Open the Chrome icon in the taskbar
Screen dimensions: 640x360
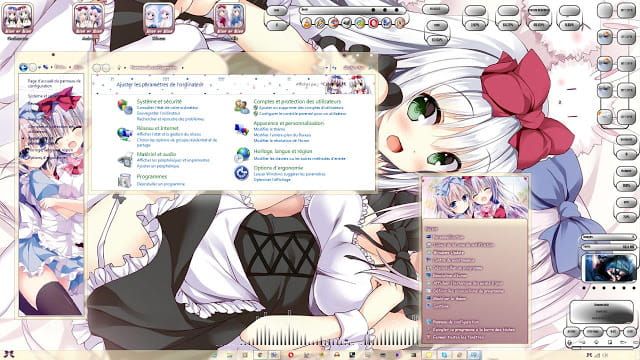[260, 355]
